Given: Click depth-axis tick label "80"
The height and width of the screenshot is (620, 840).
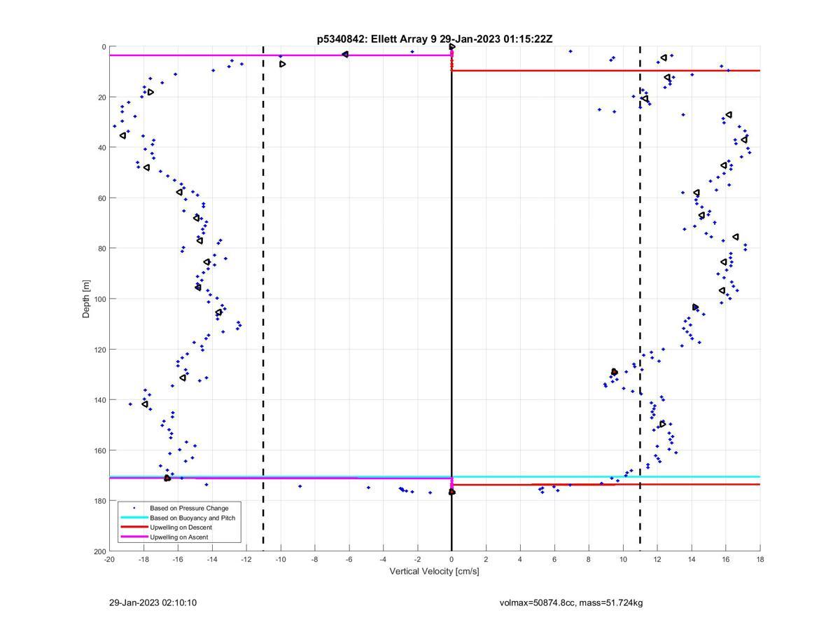Looking at the screenshot, I should [x=102, y=249].
